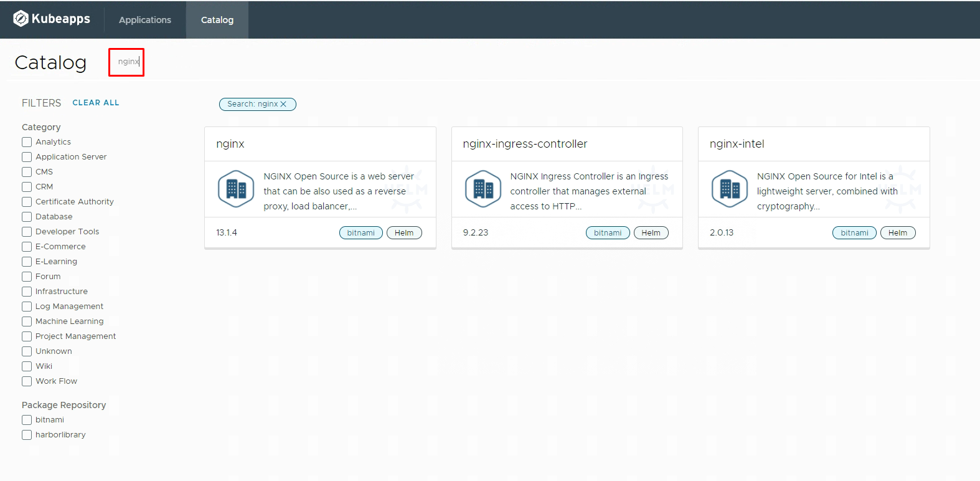Open the nginx-intel card title
The image size is (980, 481).
point(737,144)
